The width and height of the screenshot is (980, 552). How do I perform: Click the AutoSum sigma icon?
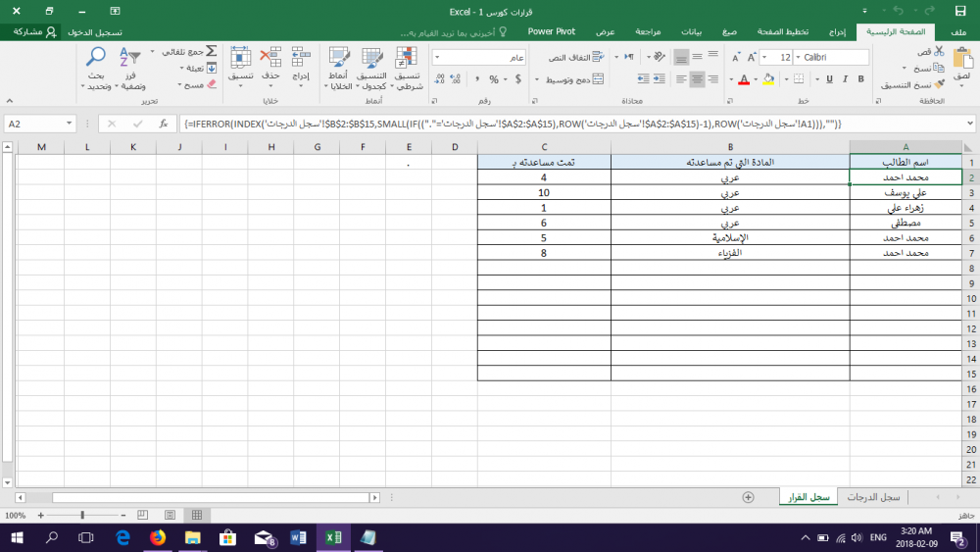click(x=211, y=51)
